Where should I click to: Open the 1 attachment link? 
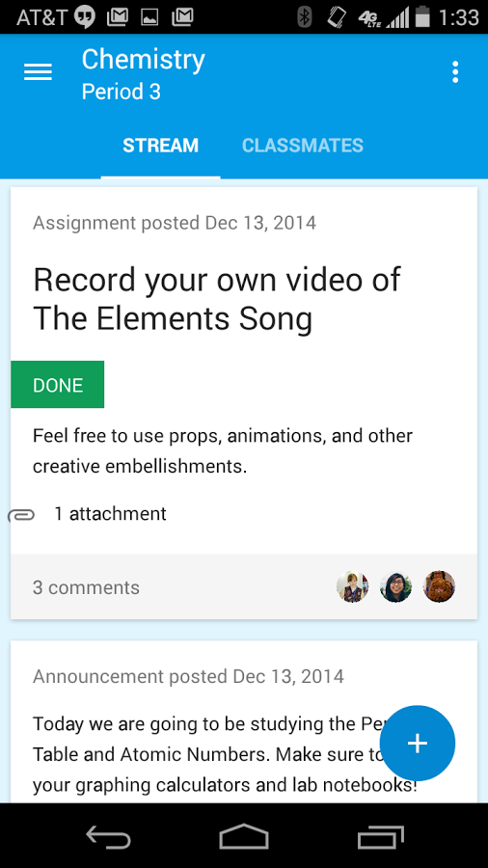click(110, 514)
